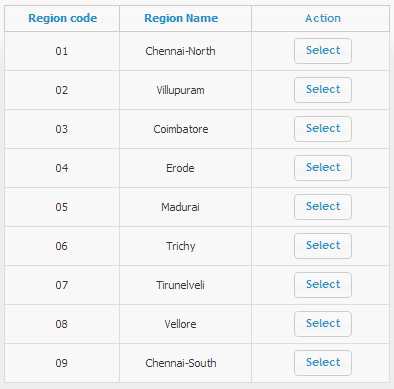This screenshot has width=394, height=389.
Task: Click the Chennai-North name cell
Action: click(185, 51)
